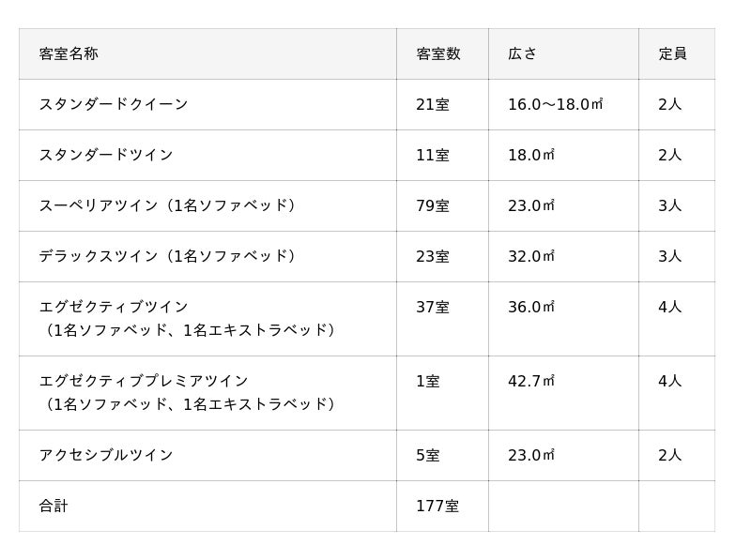Click the 177室 total room count
This screenshot has width=751, height=560.
(437, 507)
